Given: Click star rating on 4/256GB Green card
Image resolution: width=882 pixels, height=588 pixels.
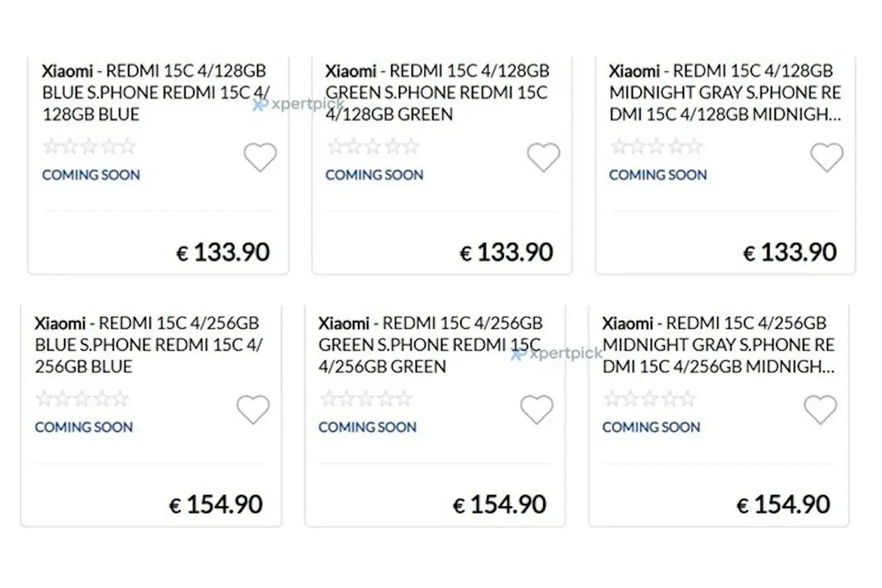Looking at the screenshot, I should (366, 399).
